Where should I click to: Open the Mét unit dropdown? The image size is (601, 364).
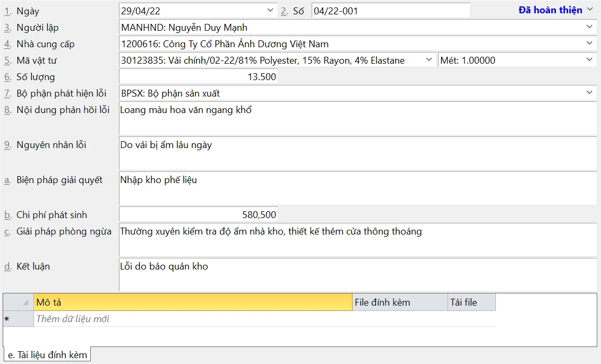(589, 60)
